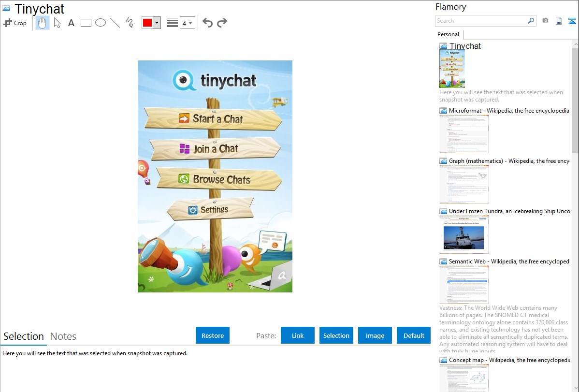579x392 pixels.
Task: Click Browse Chats sign in image
Action: (219, 179)
